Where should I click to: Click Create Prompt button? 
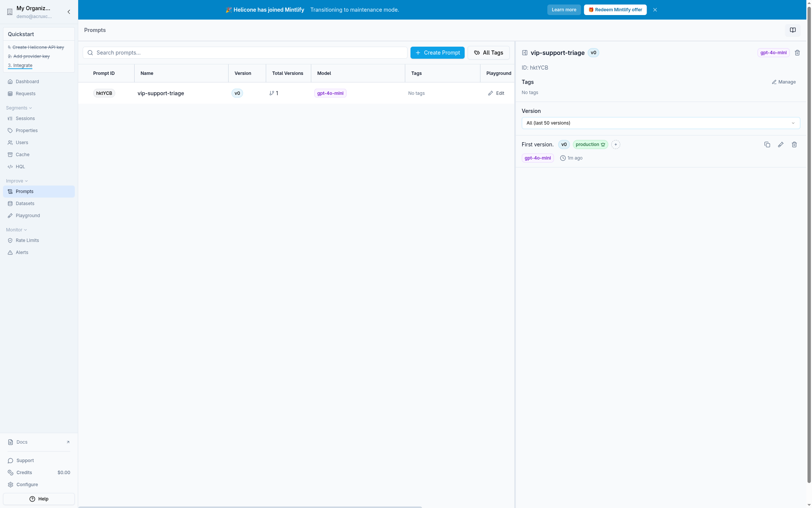[x=437, y=53]
